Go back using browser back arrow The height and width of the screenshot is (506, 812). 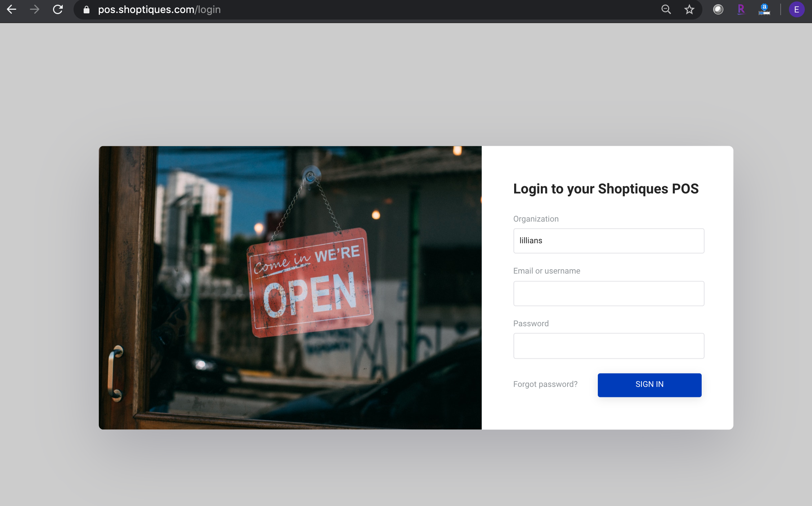(x=12, y=9)
